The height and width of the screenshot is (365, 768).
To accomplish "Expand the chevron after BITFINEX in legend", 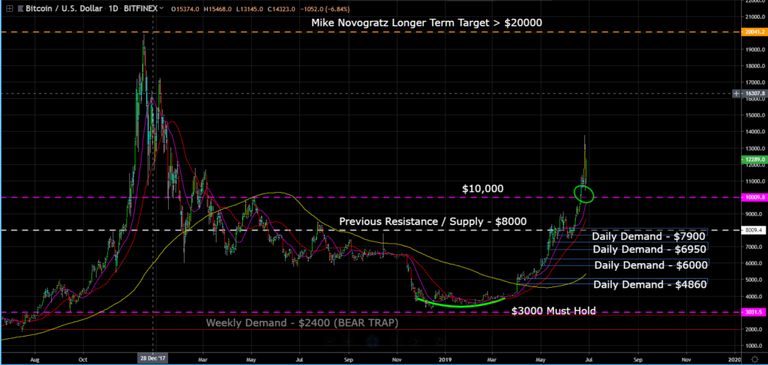I will 162,9.
